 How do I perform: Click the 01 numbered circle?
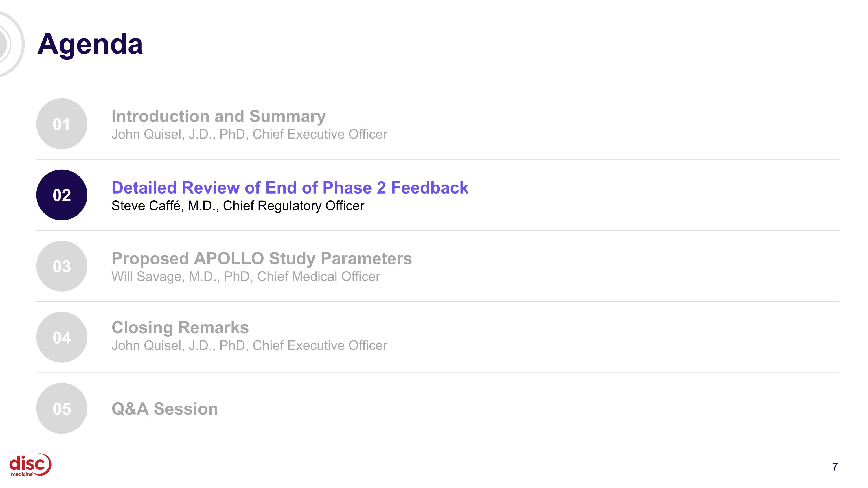pyautogui.click(x=62, y=124)
